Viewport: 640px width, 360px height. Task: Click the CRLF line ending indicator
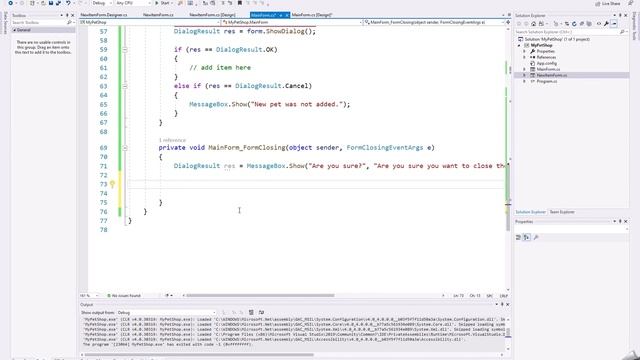(504, 296)
